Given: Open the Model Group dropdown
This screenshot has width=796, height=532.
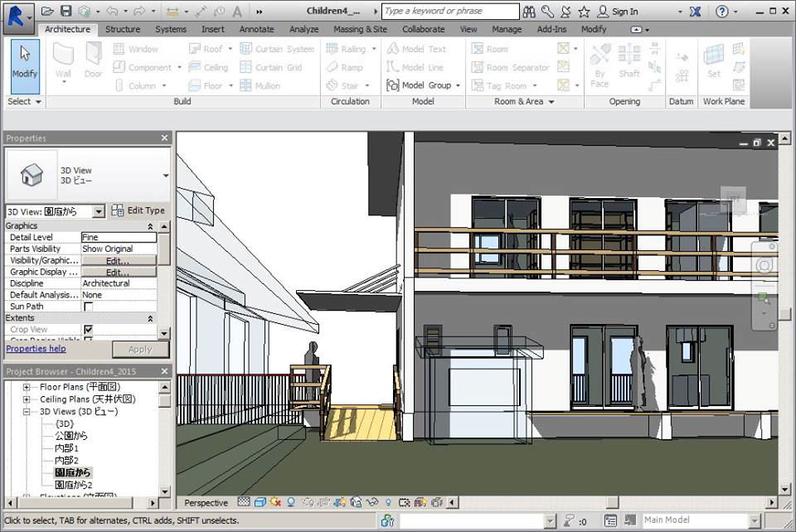Looking at the screenshot, I should click(457, 85).
